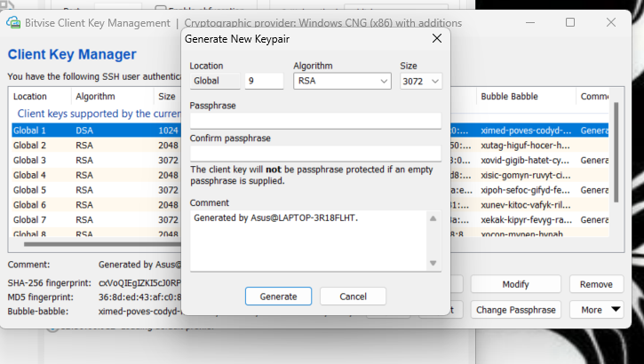Click bubble babble xovid-gigib-hatet cell
The height and width of the screenshot is (364, 644).
[x=525, y=160]
